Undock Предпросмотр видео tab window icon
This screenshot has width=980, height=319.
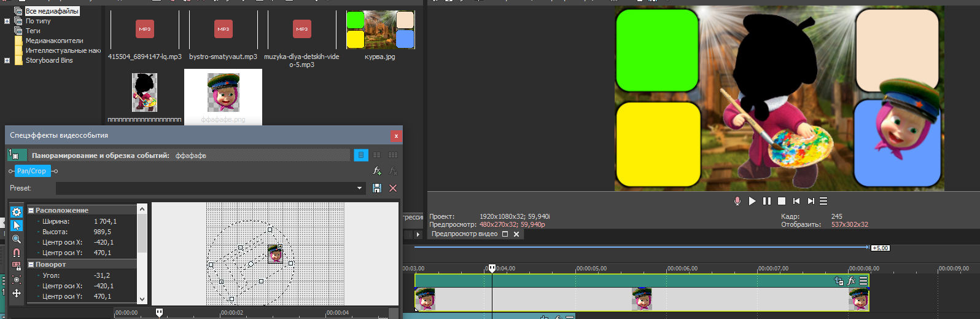(x=505, y=234)
